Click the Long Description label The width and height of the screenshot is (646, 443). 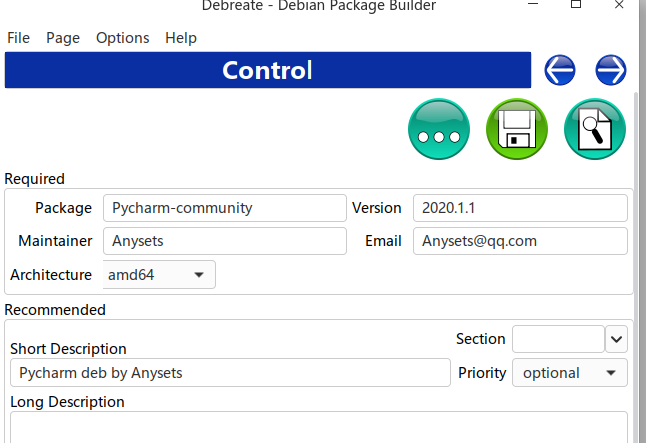tap(67, 402)
